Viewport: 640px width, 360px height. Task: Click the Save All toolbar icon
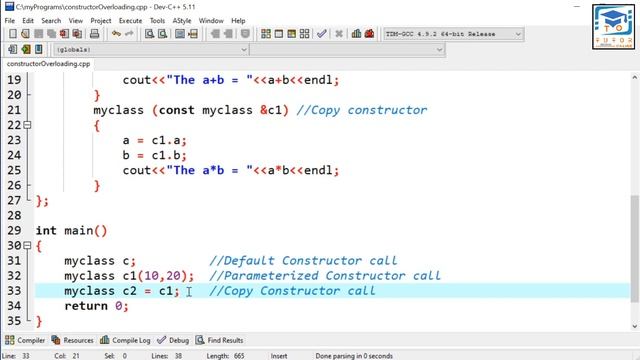tap(51, 34)
